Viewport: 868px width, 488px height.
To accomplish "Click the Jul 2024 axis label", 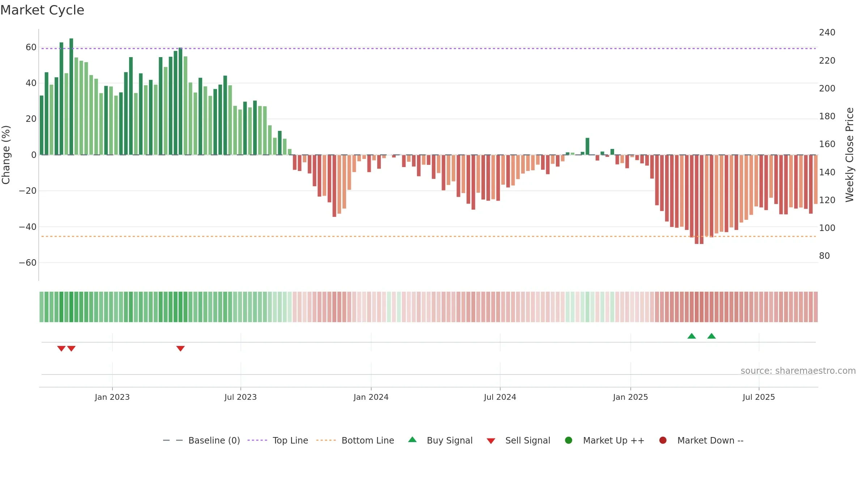I will pos(500,397).
